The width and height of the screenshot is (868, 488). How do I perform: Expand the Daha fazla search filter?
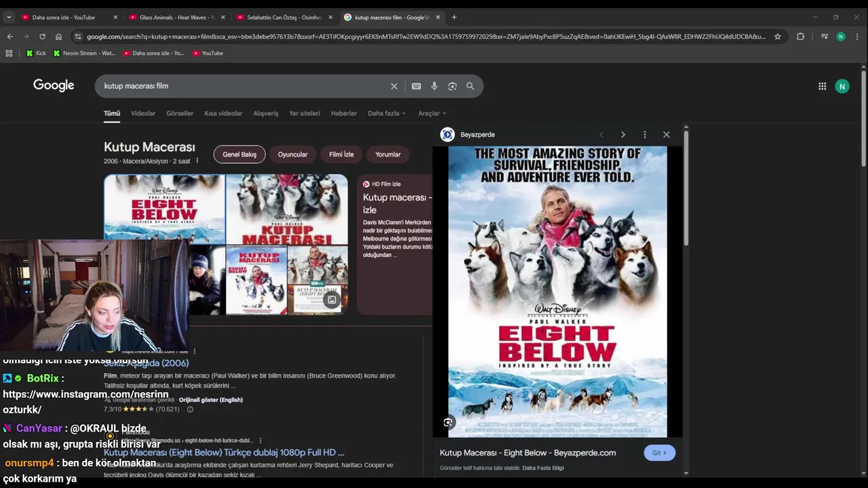click(387, 113)
